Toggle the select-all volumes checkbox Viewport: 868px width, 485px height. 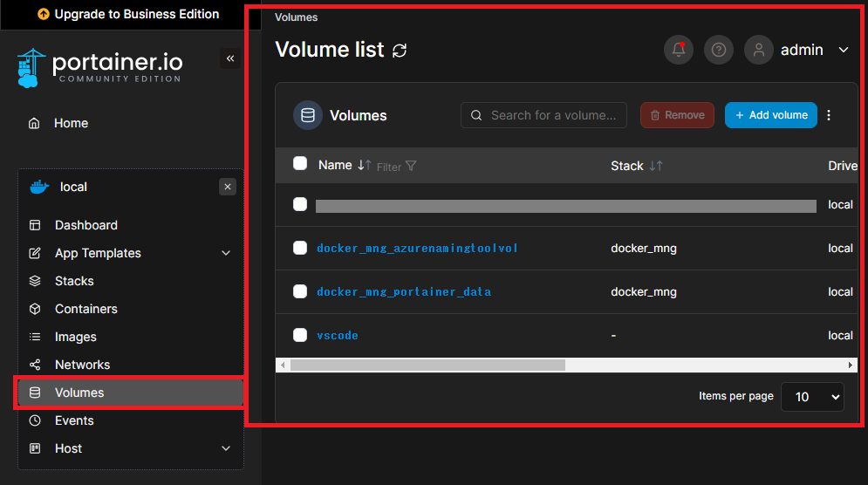(300, 163)
